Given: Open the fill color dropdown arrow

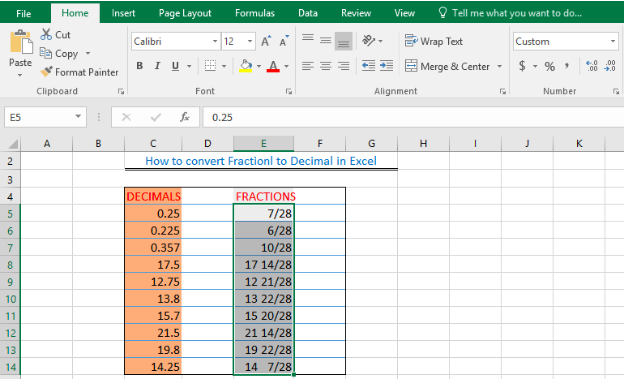Looking at the screenshot, I should (259, 66).
